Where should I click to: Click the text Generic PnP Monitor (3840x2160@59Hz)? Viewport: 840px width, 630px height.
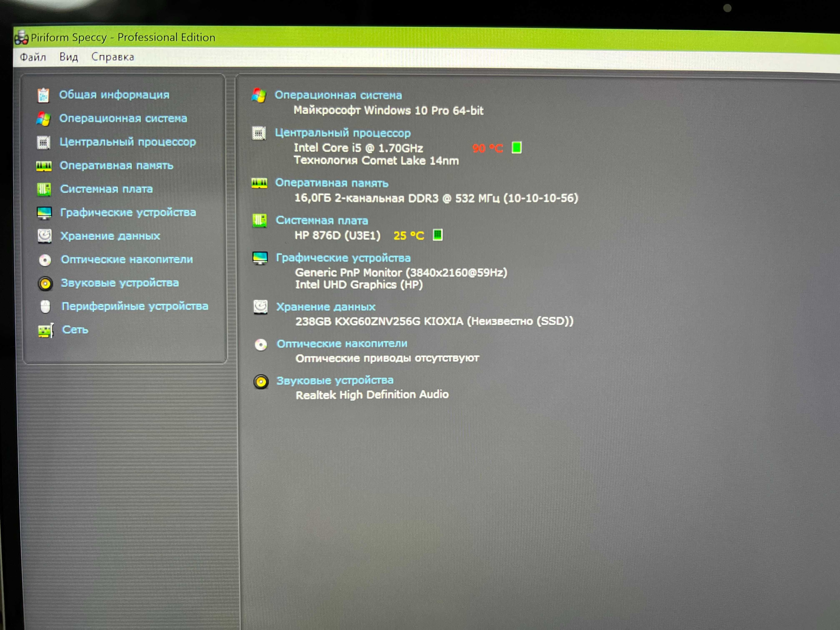(401, 273)
